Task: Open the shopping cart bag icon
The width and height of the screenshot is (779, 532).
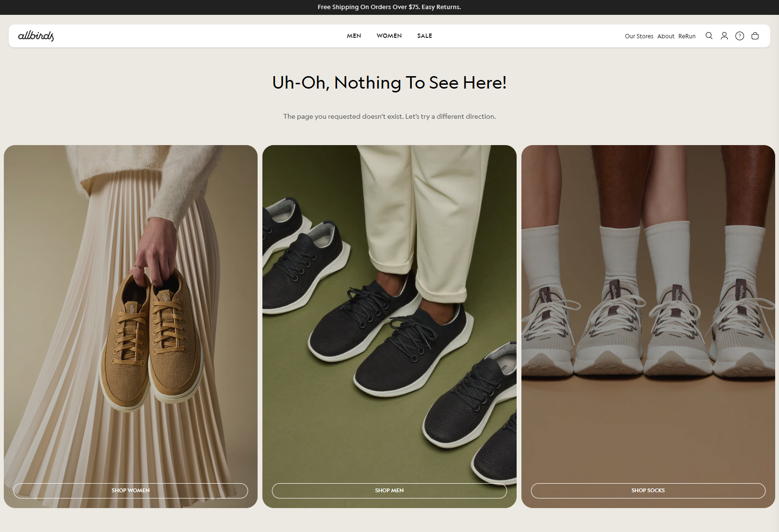Action: [755, 36]
